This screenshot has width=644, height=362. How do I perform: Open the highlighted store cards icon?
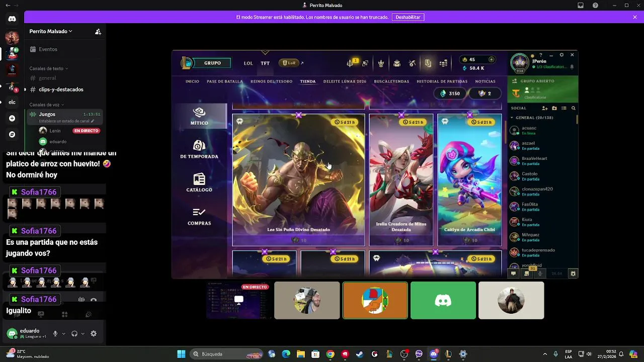(x=428, y=63)
